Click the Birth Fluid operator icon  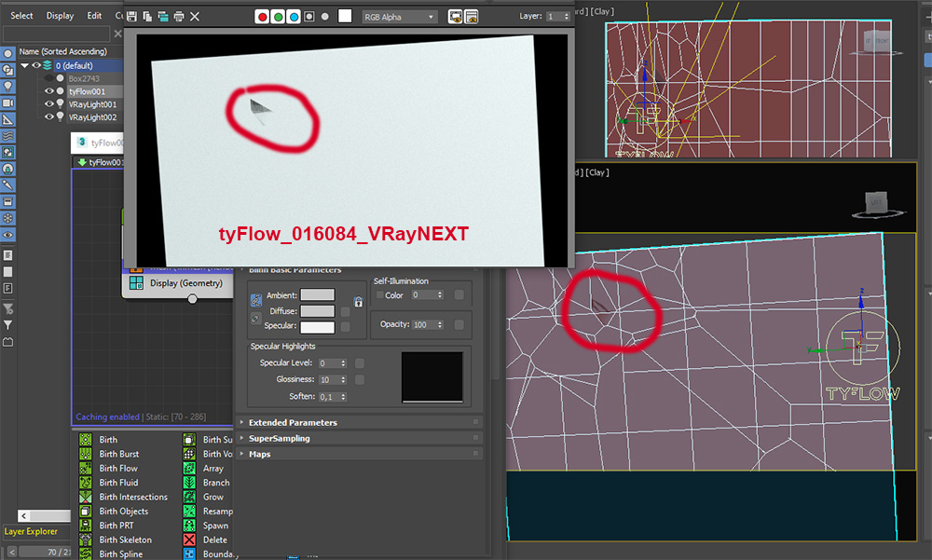click(86, 482)
